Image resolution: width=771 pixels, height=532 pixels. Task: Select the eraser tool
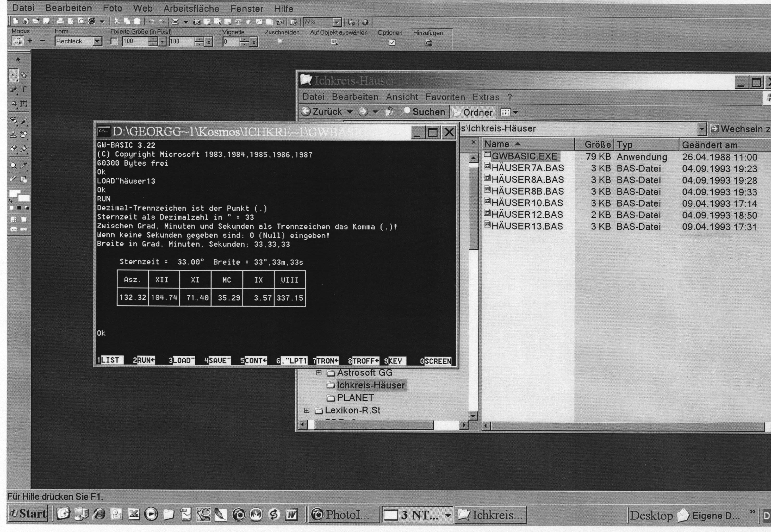point(14,148)
